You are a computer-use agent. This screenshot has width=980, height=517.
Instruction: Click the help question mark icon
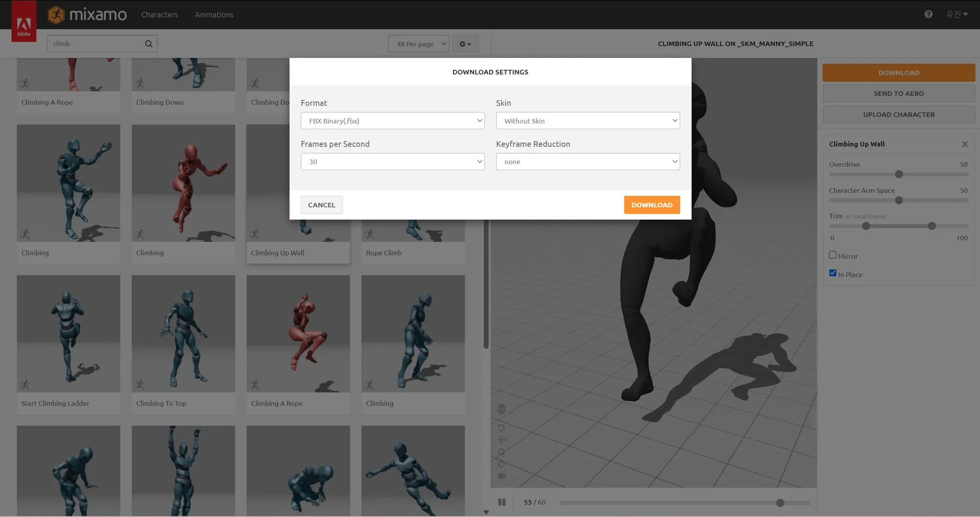(928, 14)
